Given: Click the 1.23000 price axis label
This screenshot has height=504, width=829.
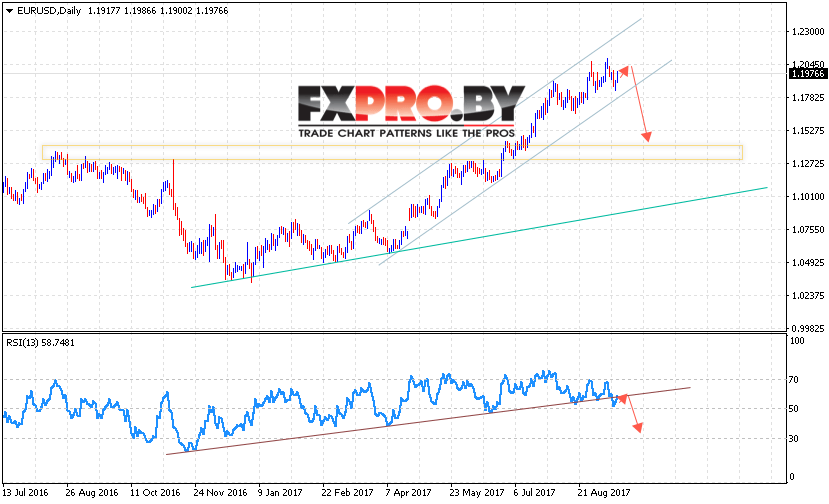Looking at the screenshot, I should 808,32.
